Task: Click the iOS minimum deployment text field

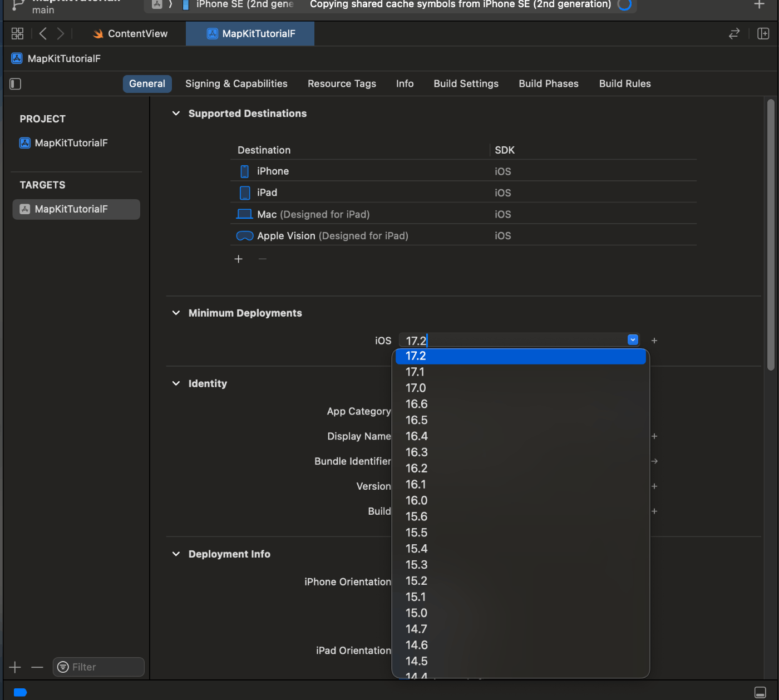Action: click(x=512, y=341)
